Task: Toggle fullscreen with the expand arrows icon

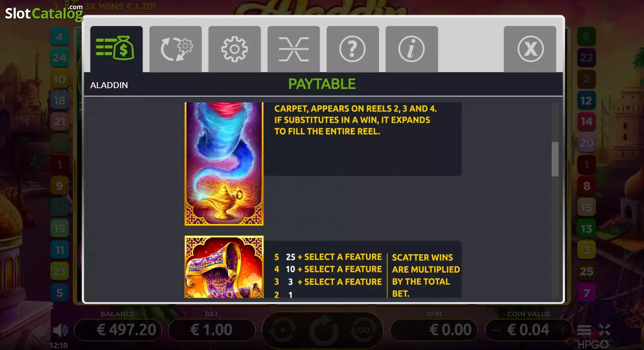Action: point(604,330)
